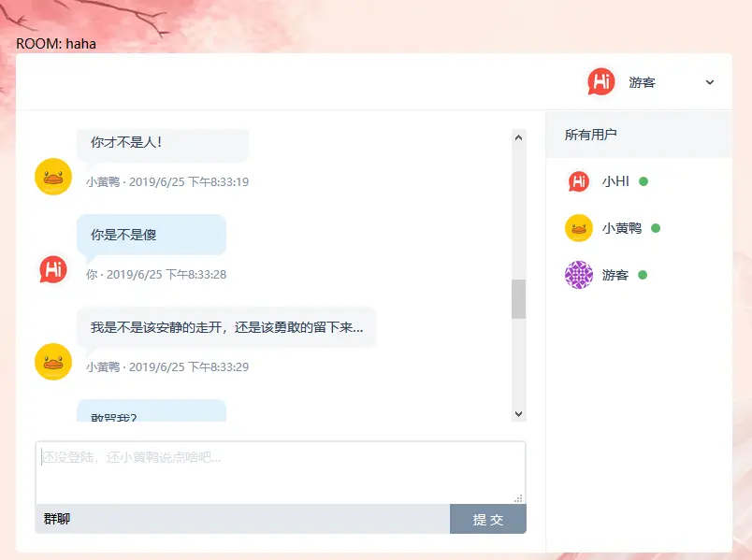Click the red Hi avatar in header
The width and height of the screenshot is (752, 560).
coord(601,81)
